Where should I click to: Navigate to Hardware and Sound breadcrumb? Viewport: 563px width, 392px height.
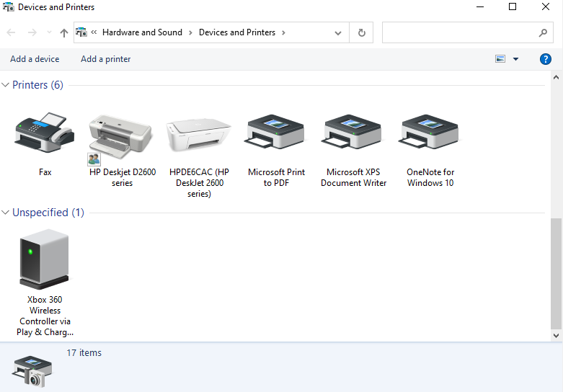(x=142, y=32)
